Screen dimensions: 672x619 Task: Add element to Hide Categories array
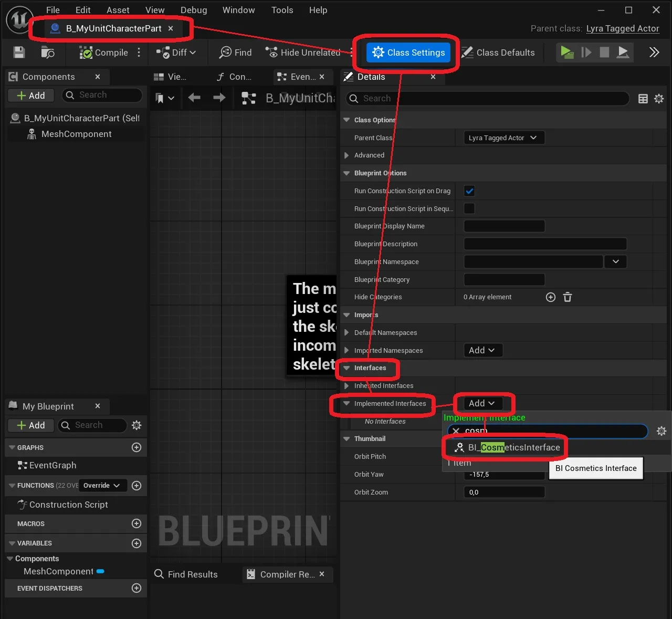pyautogui.click(x=551, y=297)
